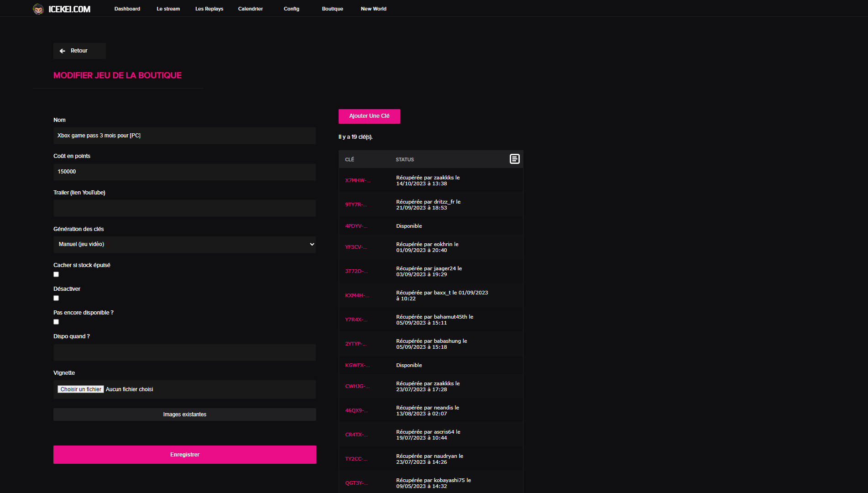Toggle Pas encore disponible checkbox
The width and height of the screenshot is (868, 493).
pos(56,322)
